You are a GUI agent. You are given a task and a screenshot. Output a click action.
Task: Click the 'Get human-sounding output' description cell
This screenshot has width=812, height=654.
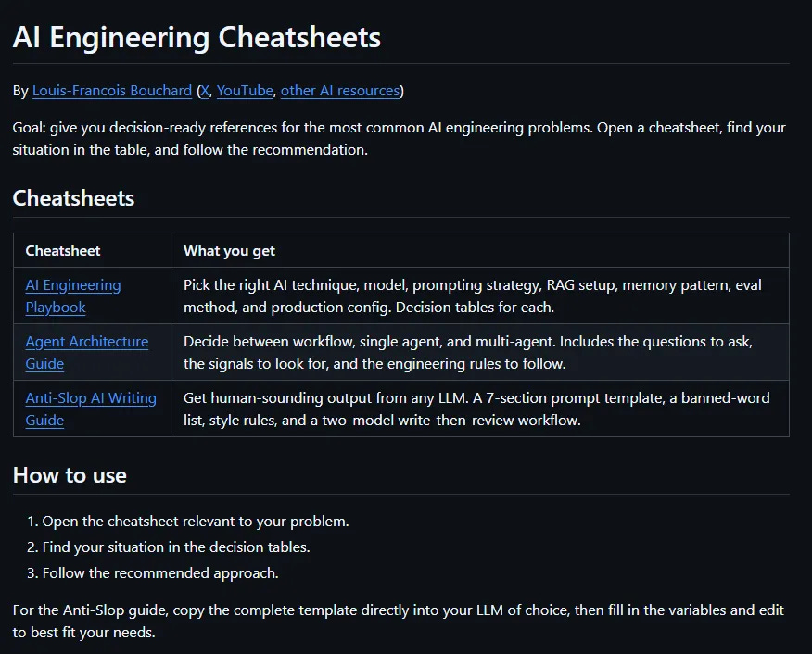480,409
